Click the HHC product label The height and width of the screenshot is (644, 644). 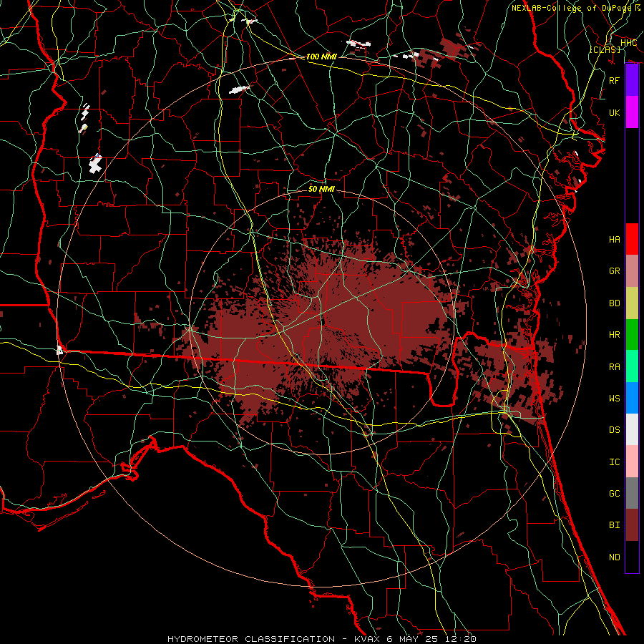(x=628, y=43)
